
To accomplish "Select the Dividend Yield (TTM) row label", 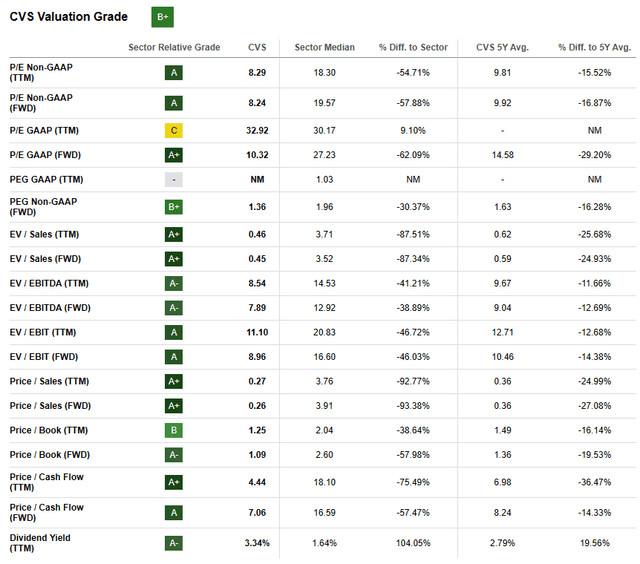I will [40, 543].
